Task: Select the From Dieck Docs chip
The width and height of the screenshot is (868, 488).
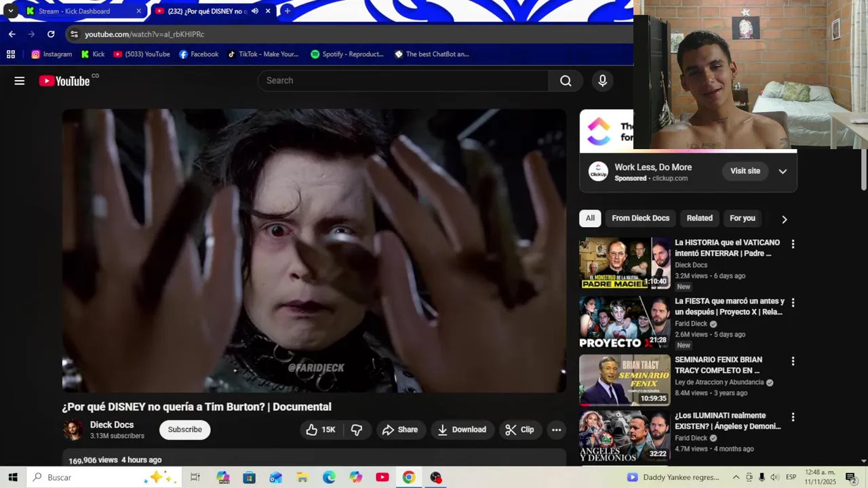Action: (x=640, y=218)
